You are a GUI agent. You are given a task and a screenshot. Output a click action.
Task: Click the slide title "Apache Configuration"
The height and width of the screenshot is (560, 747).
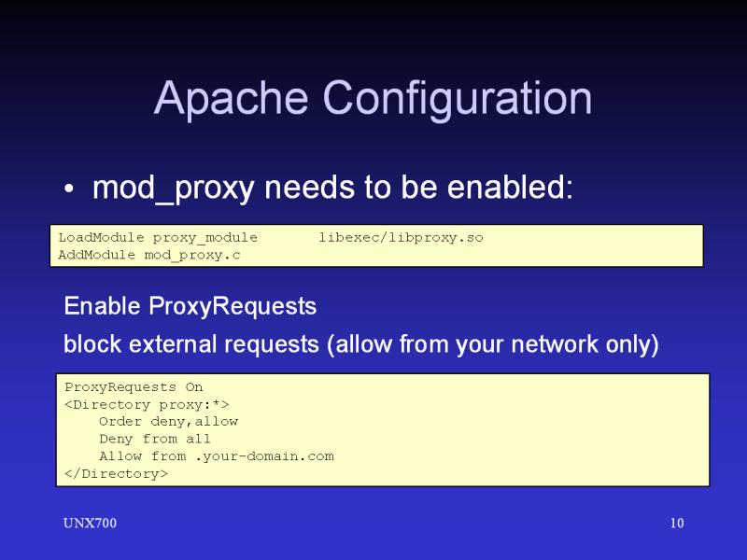(373, 99)
